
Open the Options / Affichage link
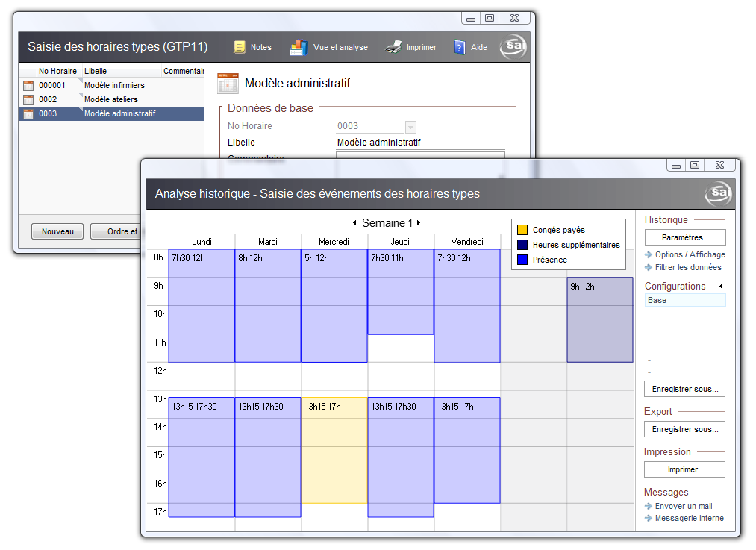pyautogui.click(x=690, y=255)
